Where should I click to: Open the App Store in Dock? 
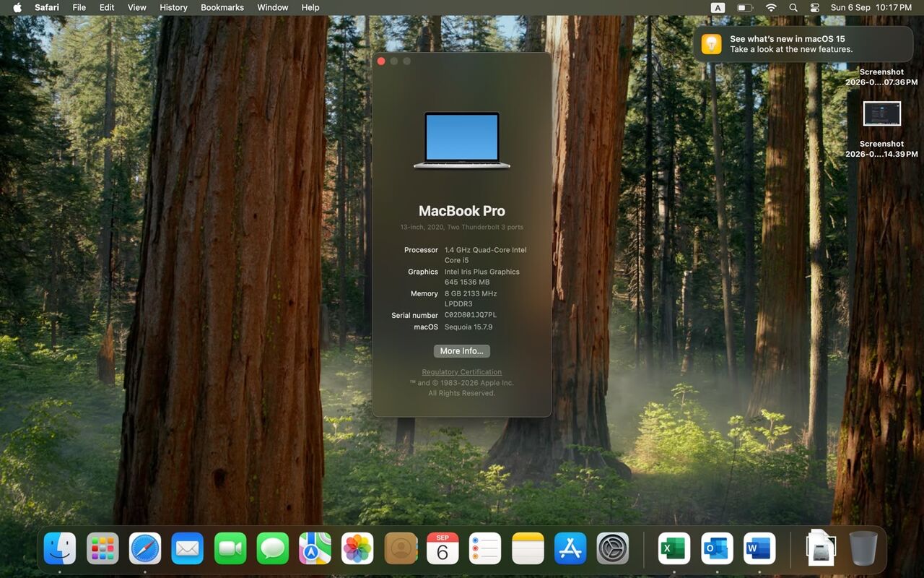click(570, 548)
